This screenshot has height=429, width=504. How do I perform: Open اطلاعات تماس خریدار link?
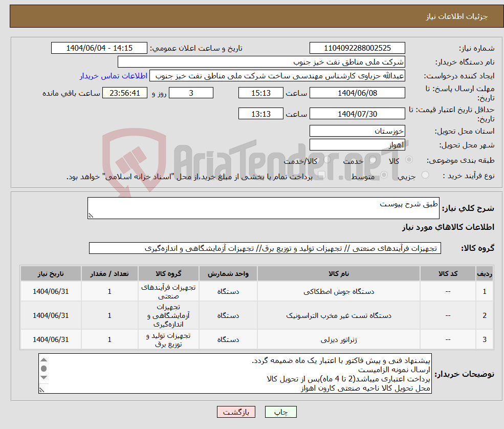click(x=114, y=76)
